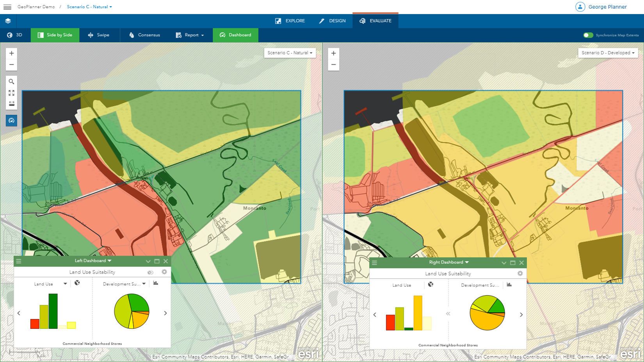Viewport: 644px width, 362px height.
Task: Open the measure tool icon
Action: 11,103
